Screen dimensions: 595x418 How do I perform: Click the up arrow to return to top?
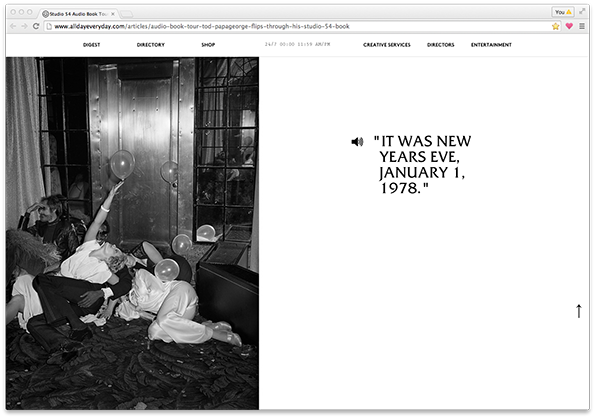(x=579, y=311)
